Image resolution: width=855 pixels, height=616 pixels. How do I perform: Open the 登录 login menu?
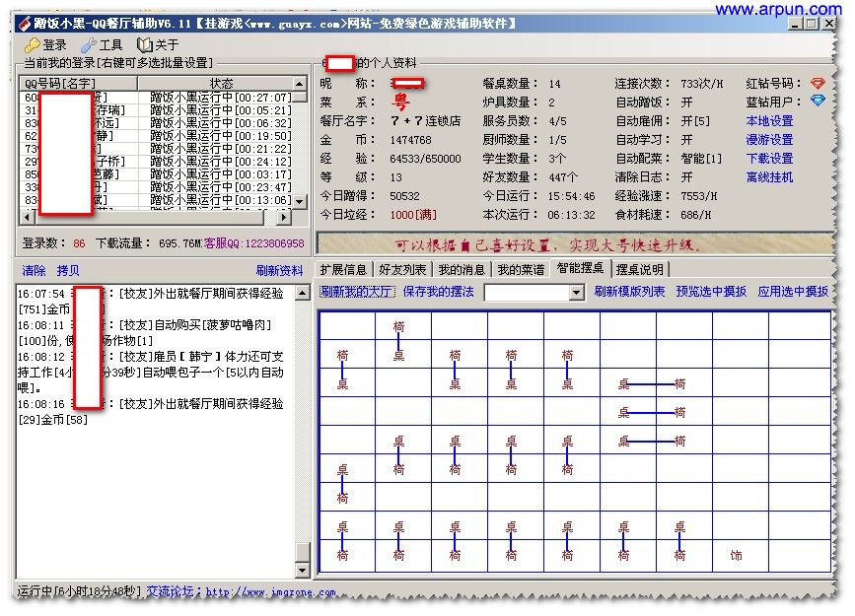point(46,44)
